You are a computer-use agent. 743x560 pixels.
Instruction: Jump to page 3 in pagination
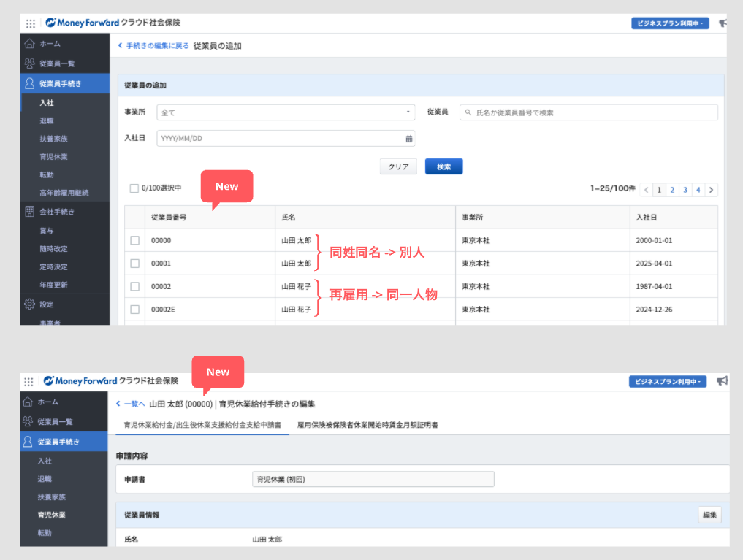(685, 190)
